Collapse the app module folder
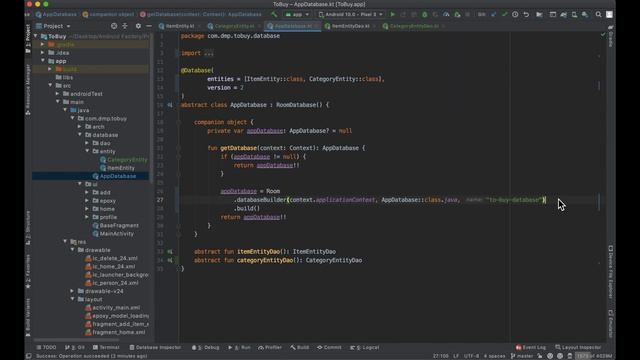 pyautogui.click(x=43, y=61)
